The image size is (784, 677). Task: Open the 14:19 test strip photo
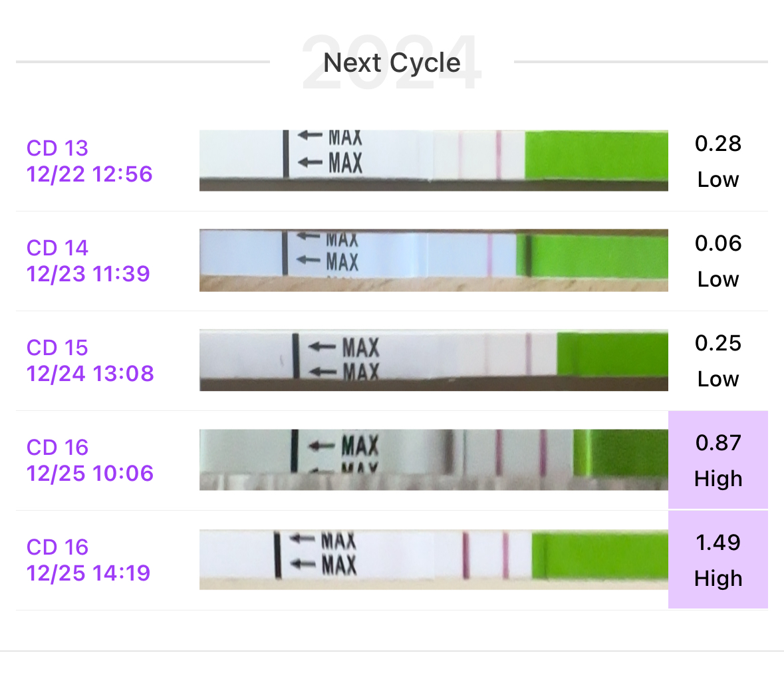[434, 560]
